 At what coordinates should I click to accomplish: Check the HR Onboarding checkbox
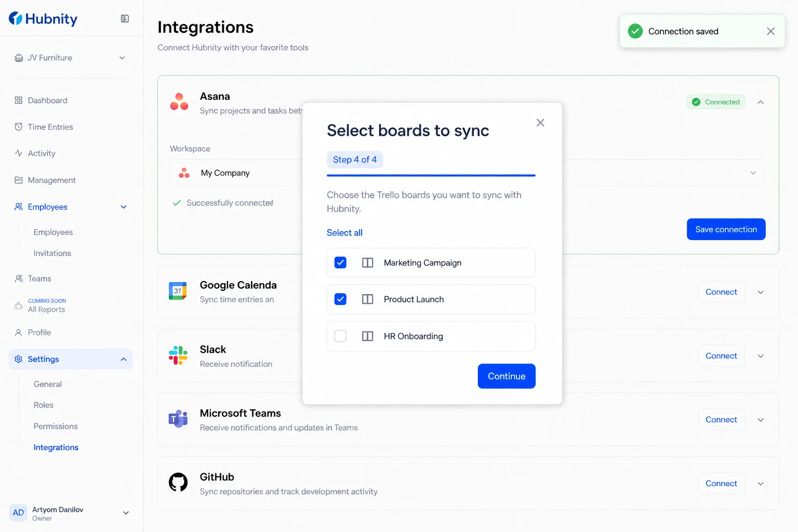tap(340, 336)
